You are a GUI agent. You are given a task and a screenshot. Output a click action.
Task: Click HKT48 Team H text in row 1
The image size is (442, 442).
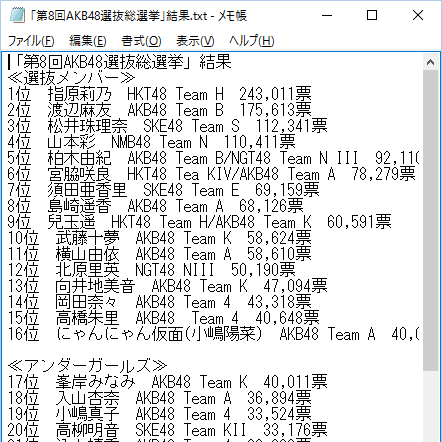point(175,94)
